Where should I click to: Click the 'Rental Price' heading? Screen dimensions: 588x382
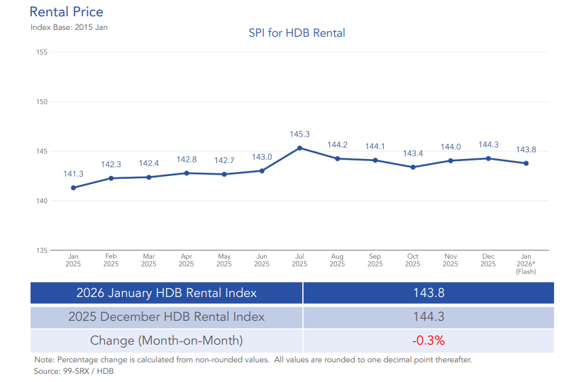67,12
